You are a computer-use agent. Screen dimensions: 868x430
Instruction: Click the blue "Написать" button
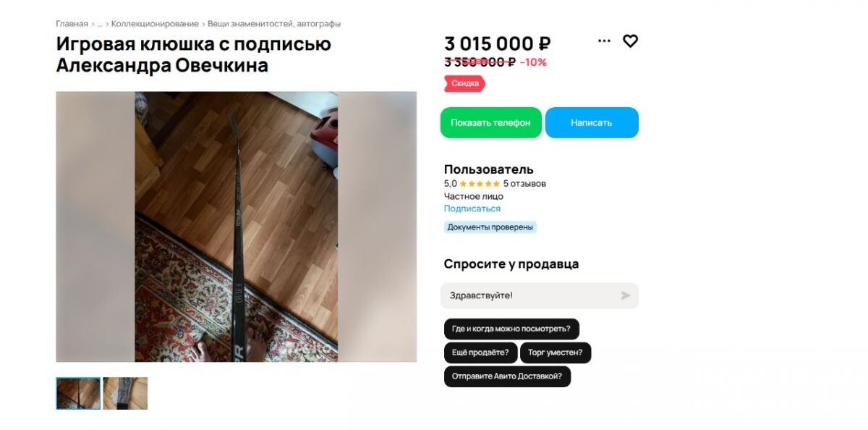point(592,122)
